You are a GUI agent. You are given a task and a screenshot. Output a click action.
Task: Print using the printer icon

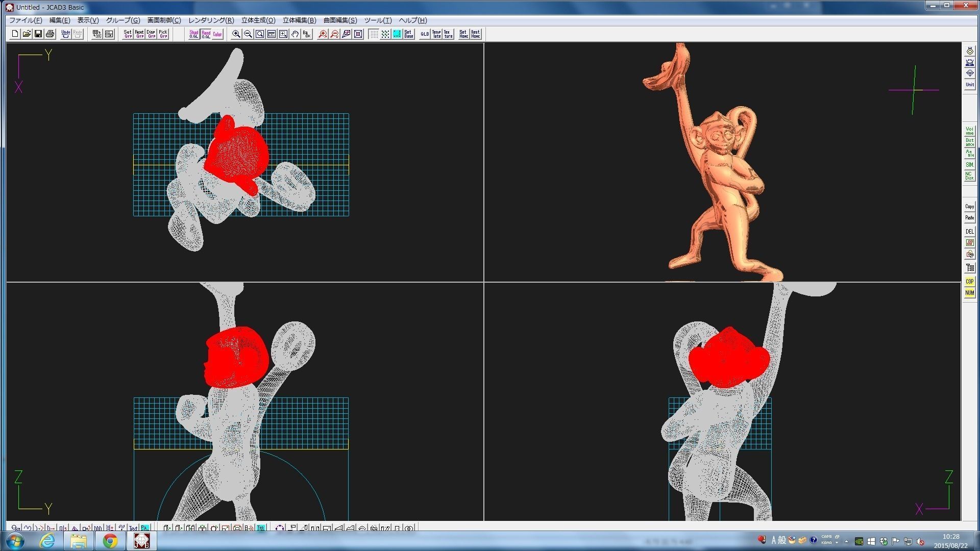(x=50, y=34)
